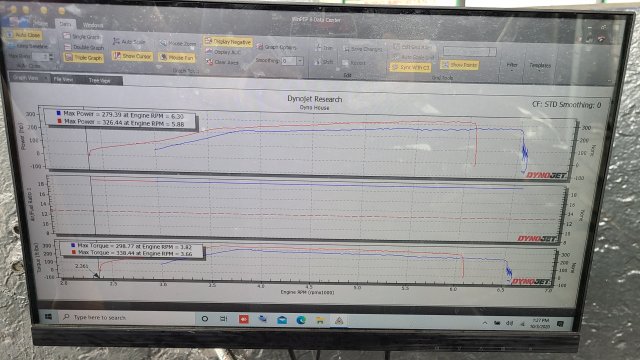
Task: Activate the Mouse Zoom tool
Action: 178,43
